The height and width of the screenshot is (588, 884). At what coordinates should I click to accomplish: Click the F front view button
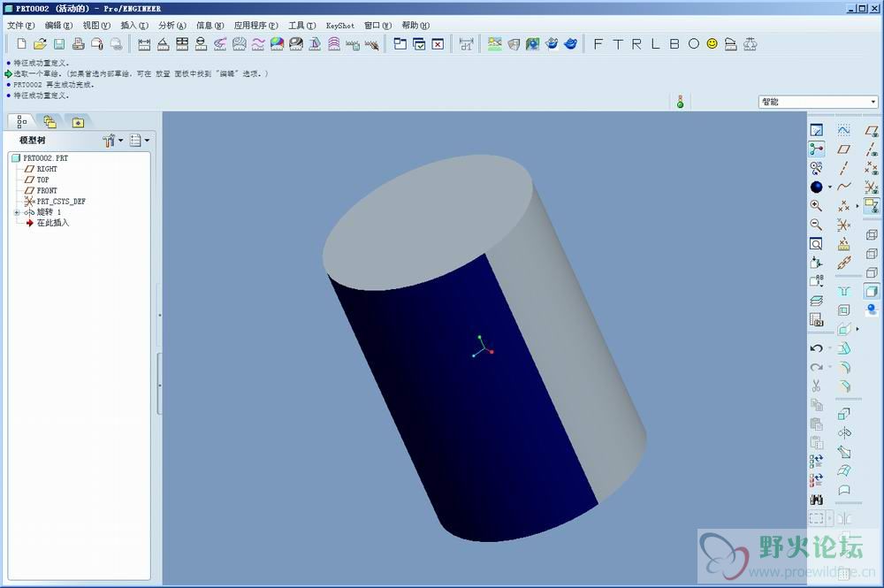(598, 44)
